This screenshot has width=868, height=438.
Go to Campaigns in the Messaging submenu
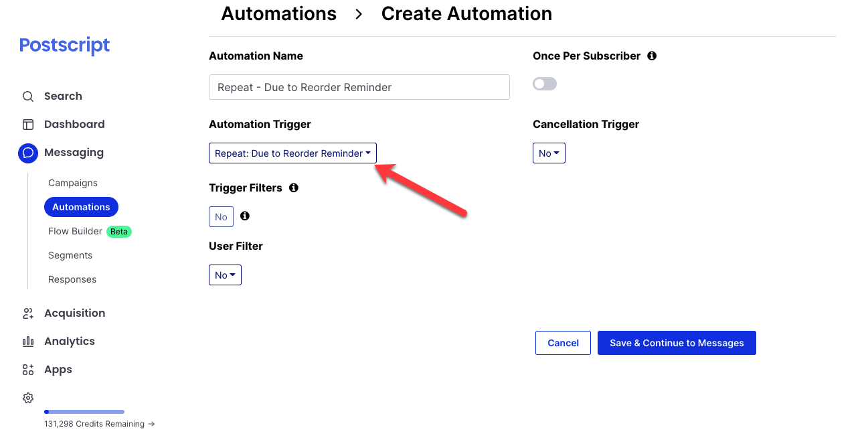73,183
